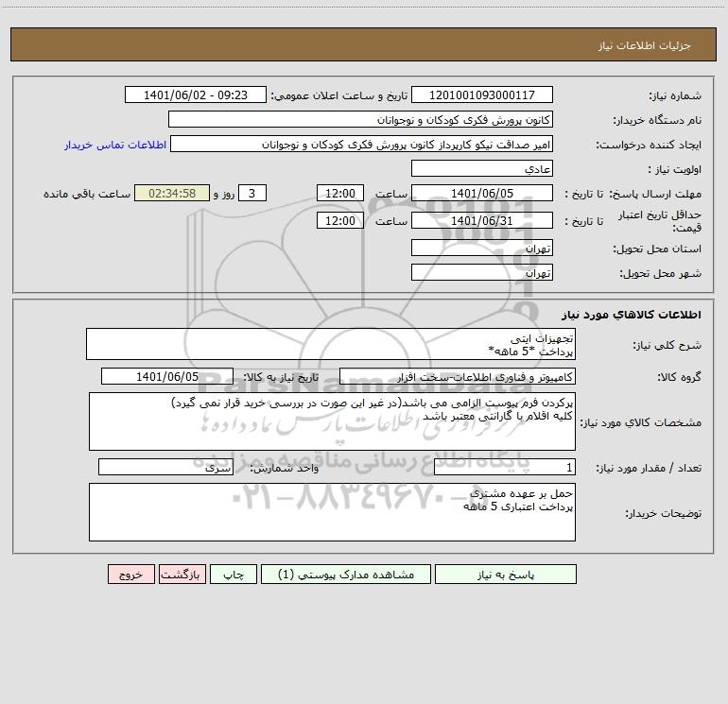Image resolution: width=728 pixels, height=704 pixels.
Task: Click the خروج exit button
Action: click(x=130, y=574)
